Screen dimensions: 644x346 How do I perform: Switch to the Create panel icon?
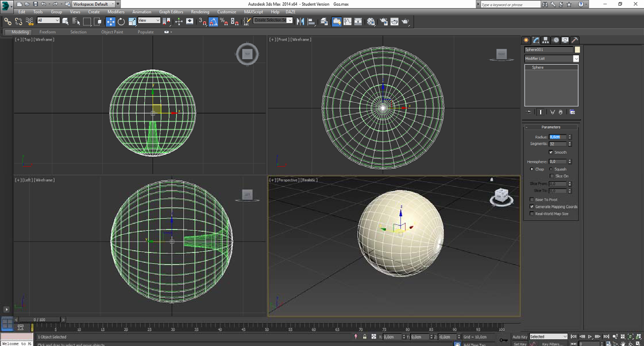coord(526,40)
